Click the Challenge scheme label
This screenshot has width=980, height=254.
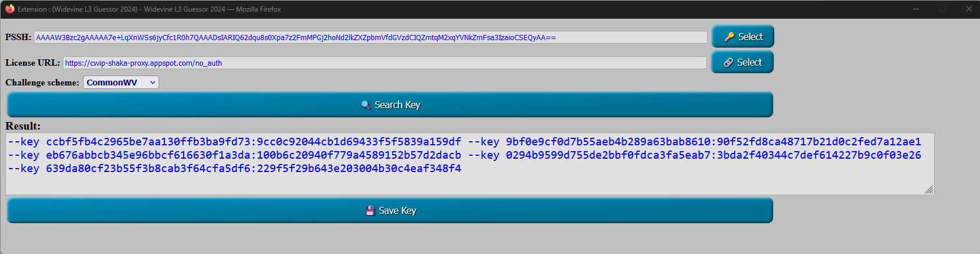[42, 83]
